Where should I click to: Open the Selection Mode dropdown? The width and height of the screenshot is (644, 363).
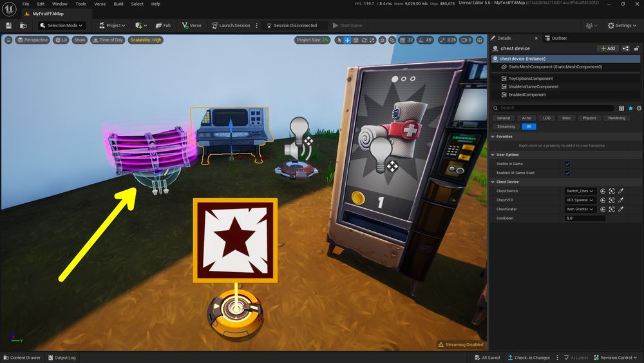pos(62,26)
